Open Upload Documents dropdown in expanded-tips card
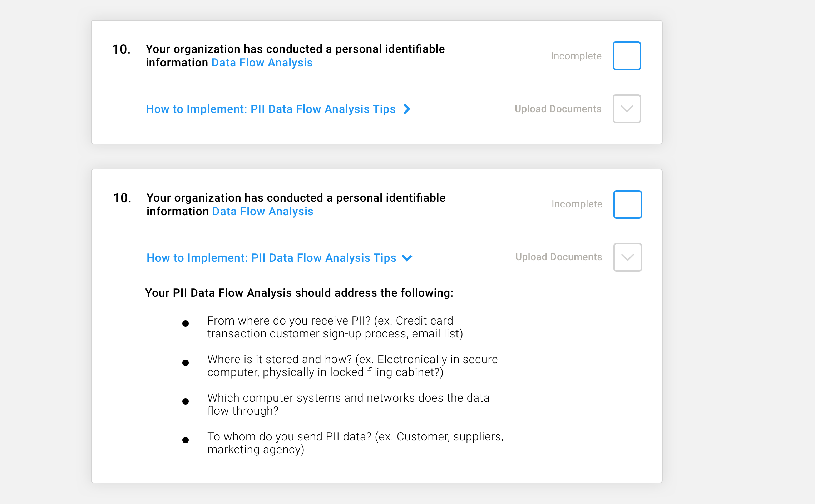 (x=627, y=257)
